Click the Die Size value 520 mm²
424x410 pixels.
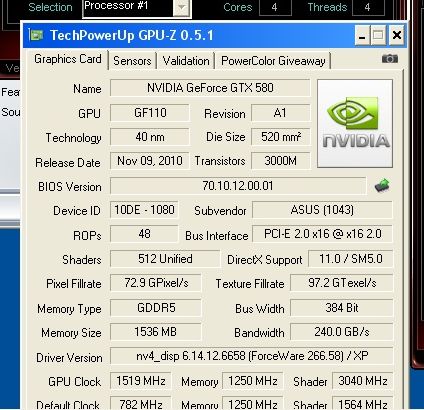280,137
